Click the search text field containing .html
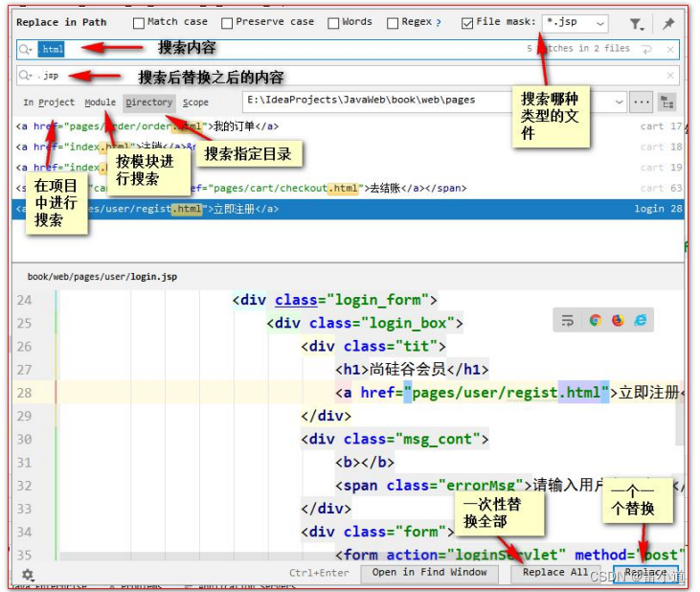Image resolution: width=700 pixels, height=592 pixels. tap(348, 50)
